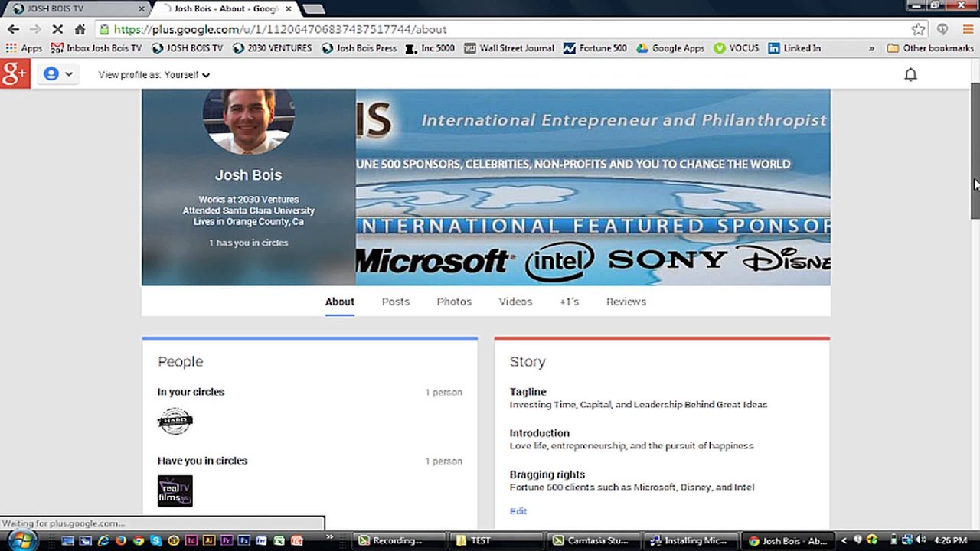Image resolution: width=980 pixels, height=551 pixels.
Task: Open the Inc 5000 bookmark
Action: click(430, 47)
